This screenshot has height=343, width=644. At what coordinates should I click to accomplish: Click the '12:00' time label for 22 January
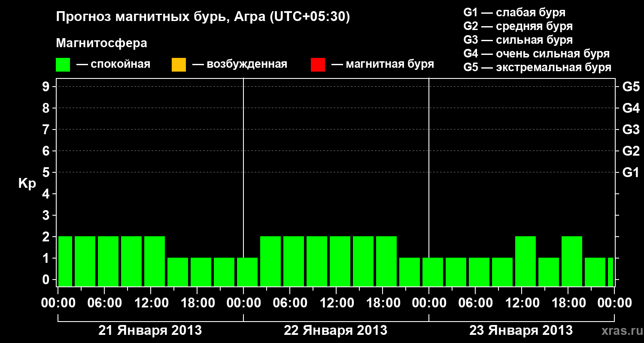(x=336, y=303)
